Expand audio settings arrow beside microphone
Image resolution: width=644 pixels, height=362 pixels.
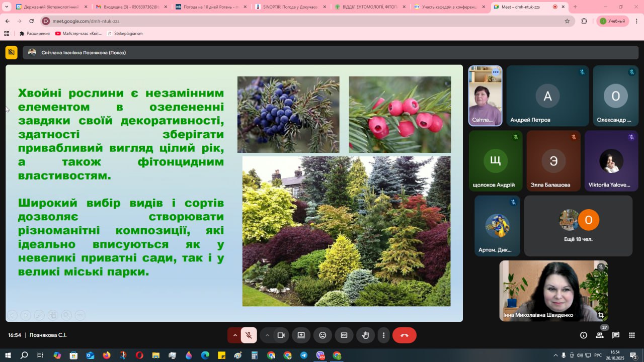point(235,335)
